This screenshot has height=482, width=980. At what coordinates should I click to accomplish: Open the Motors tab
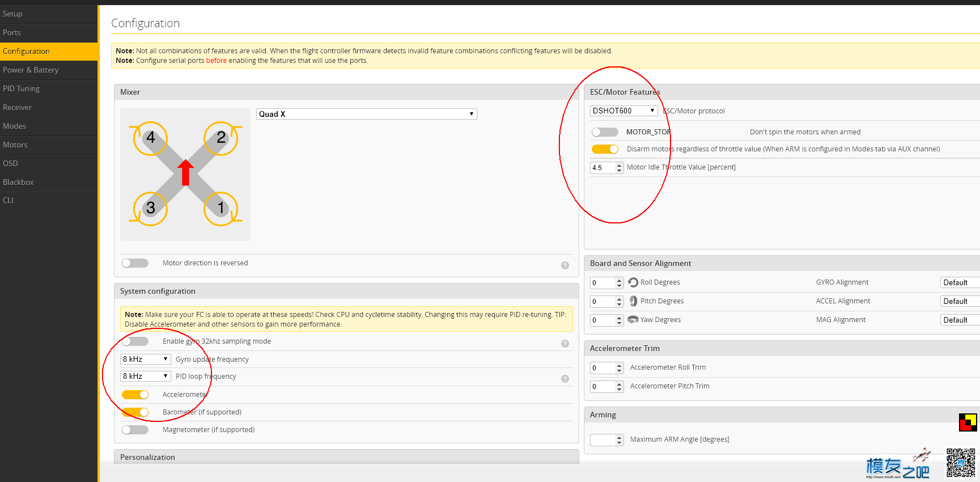click(x=49, y=145)
